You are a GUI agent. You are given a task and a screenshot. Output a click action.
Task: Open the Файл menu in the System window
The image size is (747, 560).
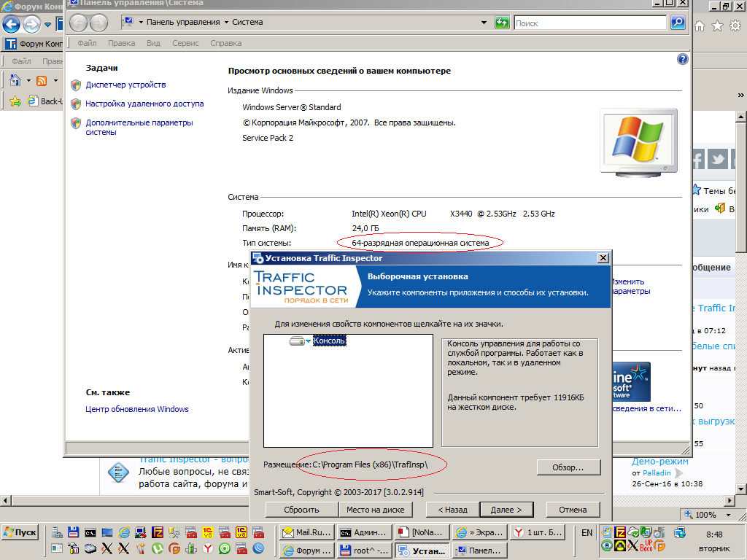click(88, 43)
